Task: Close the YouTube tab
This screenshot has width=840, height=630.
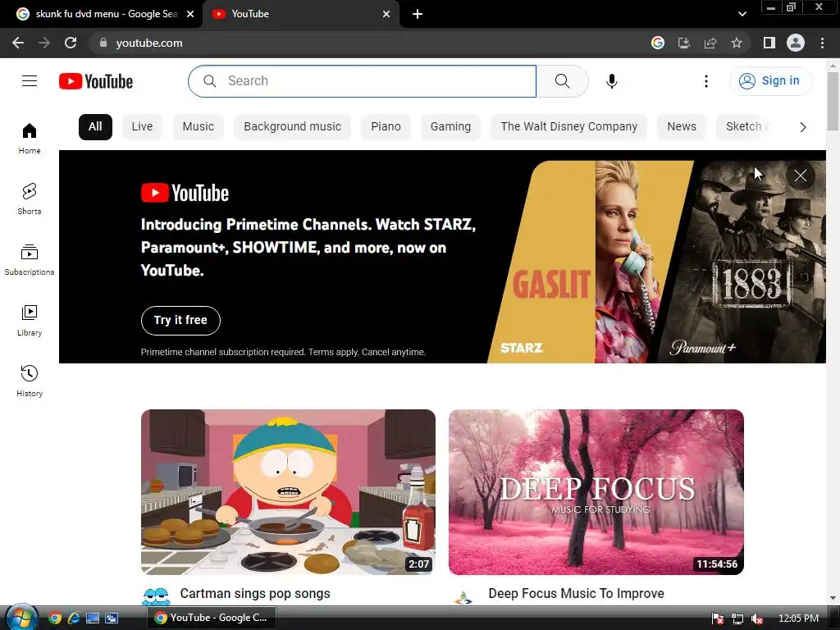Action: point(386,14)
